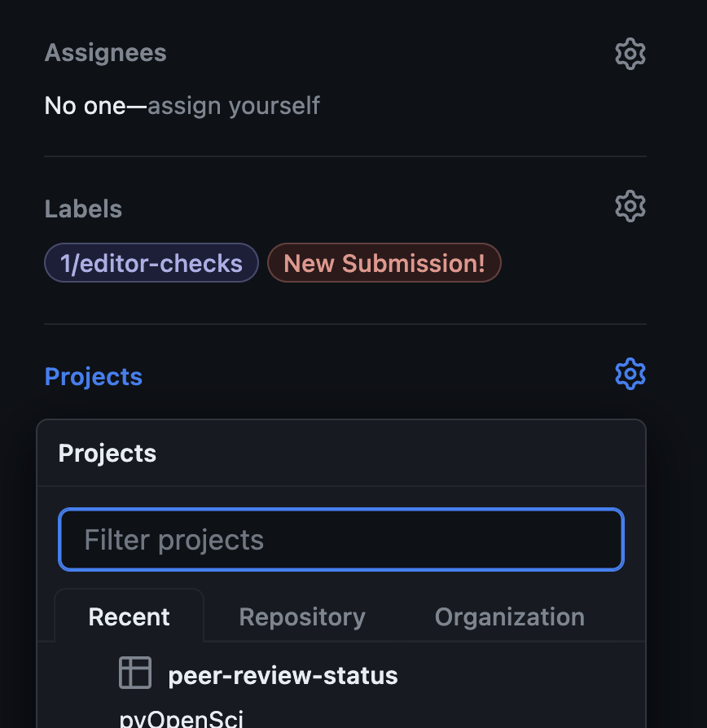This screenshot has height=728, width=707.
Task: Focus the Filter projects search box
Action: tap(340, 540)
